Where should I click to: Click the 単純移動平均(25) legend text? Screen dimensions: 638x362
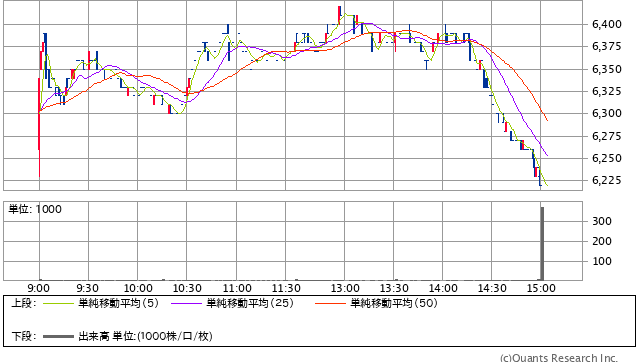coord(250,303)
